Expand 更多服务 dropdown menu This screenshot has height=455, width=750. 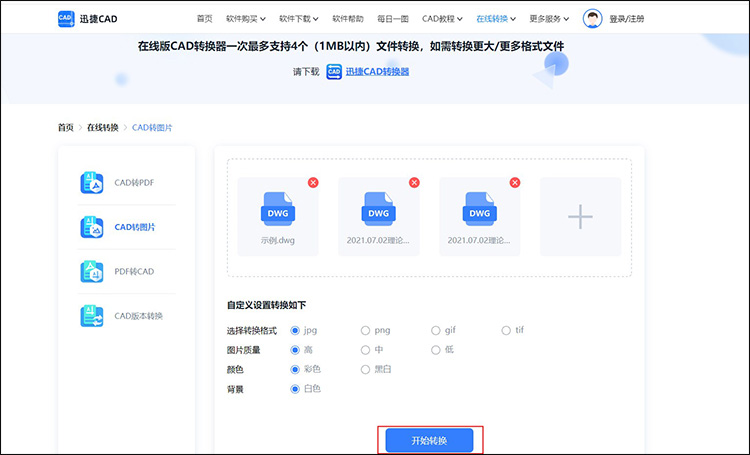[549, 19]
